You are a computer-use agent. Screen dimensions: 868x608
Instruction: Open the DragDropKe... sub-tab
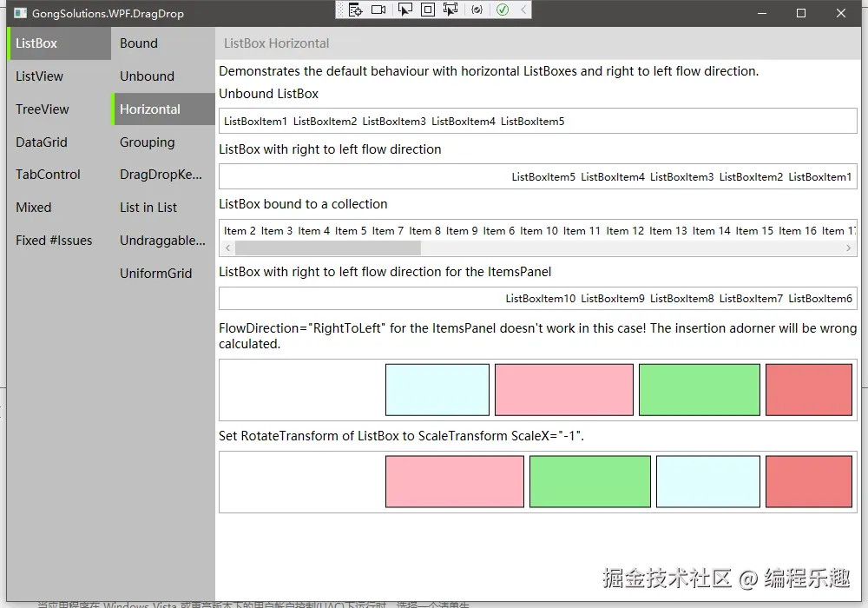(x=163, y=175)
